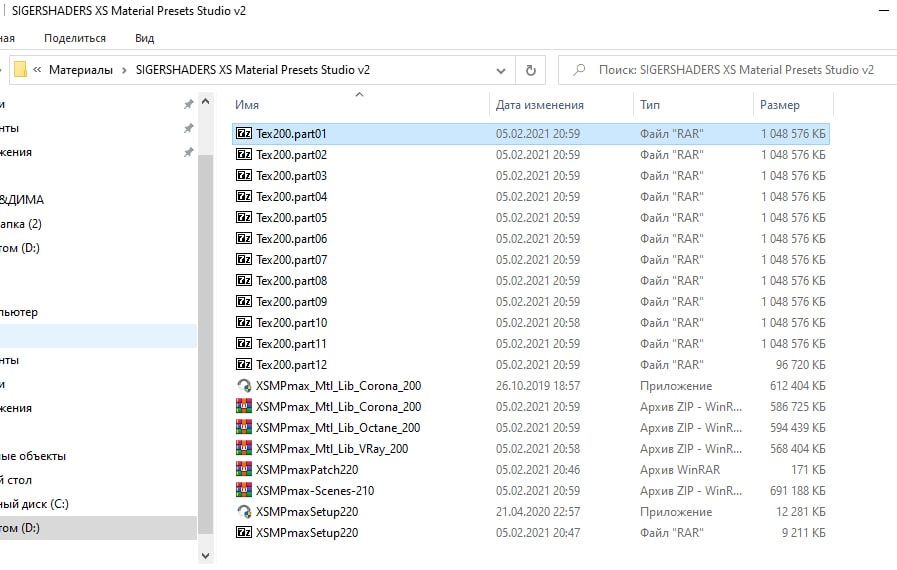
Task: Focus the search field Поиск: SIGERSHADERS
Action: coord(736,70)
